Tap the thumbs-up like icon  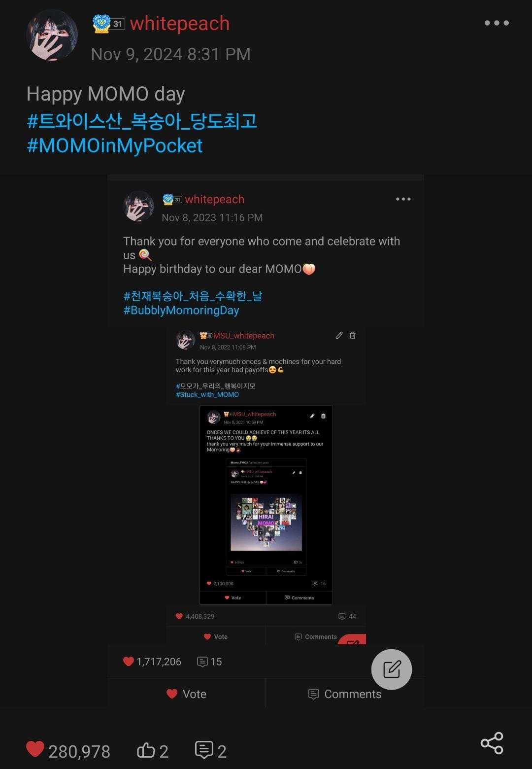(146, 750)
